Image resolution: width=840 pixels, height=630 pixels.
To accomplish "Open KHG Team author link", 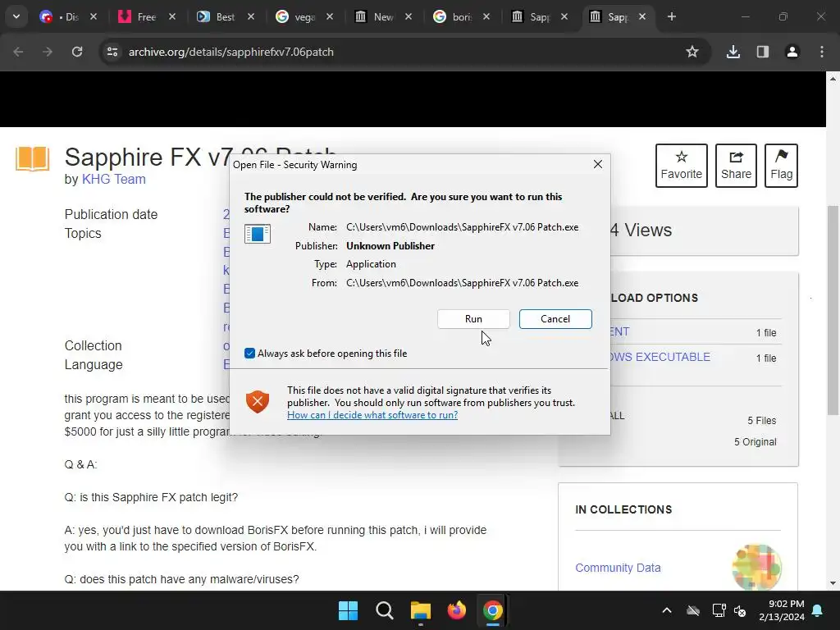I will point(113,179).
